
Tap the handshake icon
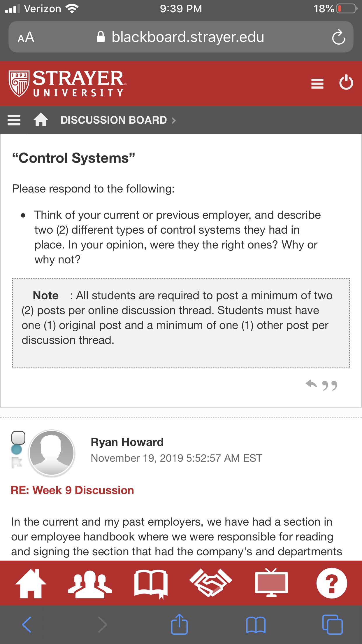coord(211,582)
